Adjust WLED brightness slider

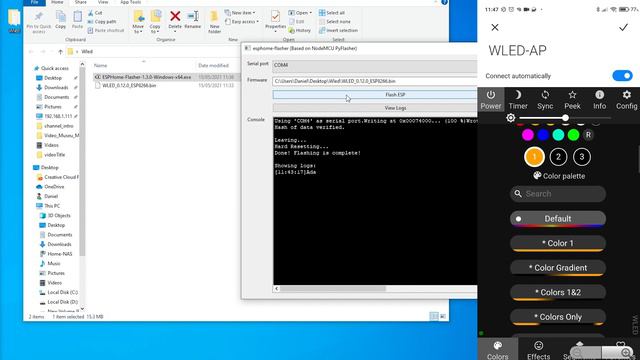565,118
